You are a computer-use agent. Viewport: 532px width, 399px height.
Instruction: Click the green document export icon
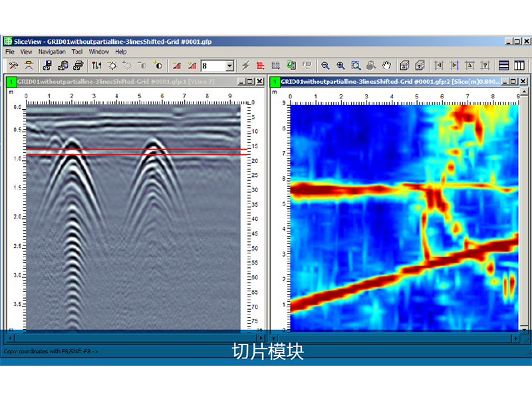(291, 65)
